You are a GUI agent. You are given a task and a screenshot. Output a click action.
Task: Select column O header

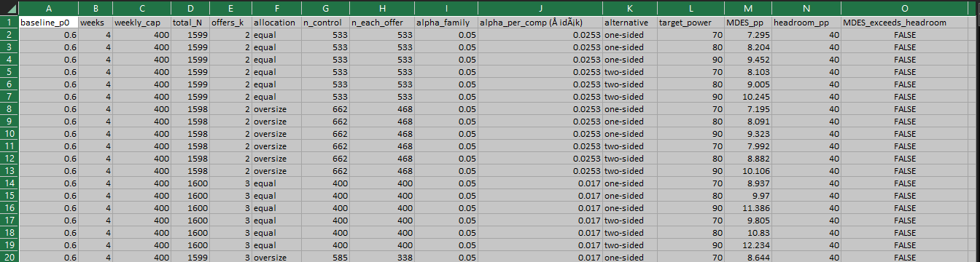coord(904,8)
